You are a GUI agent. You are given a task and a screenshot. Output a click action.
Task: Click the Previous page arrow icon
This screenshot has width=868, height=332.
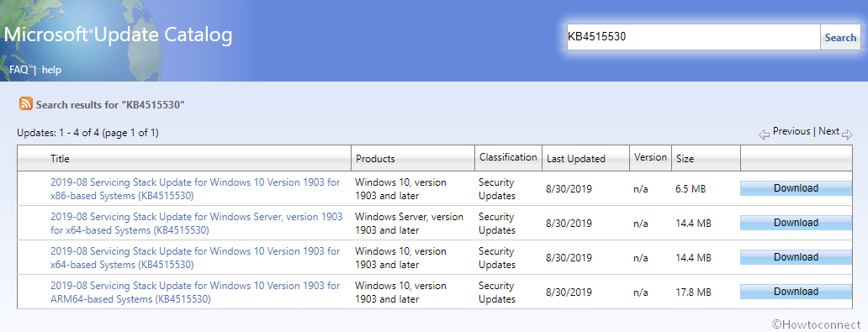pos(764,134)
